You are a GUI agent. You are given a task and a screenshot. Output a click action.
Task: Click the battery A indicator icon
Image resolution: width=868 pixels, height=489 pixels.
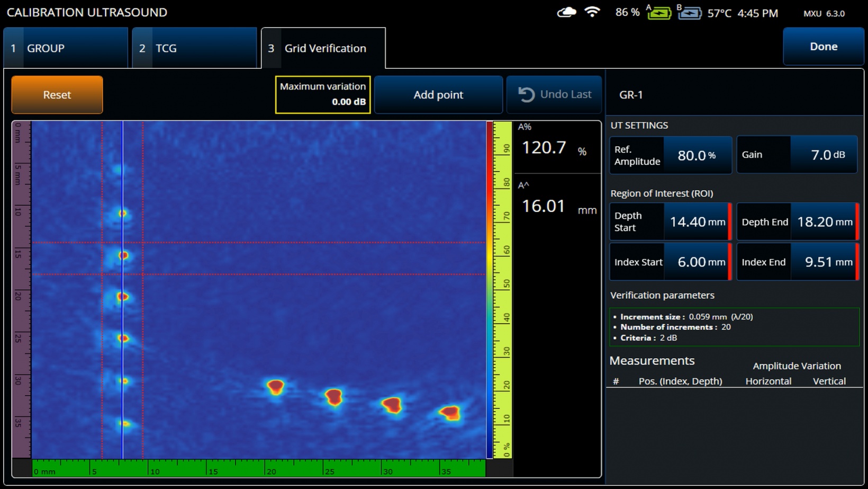pos(659,13)
